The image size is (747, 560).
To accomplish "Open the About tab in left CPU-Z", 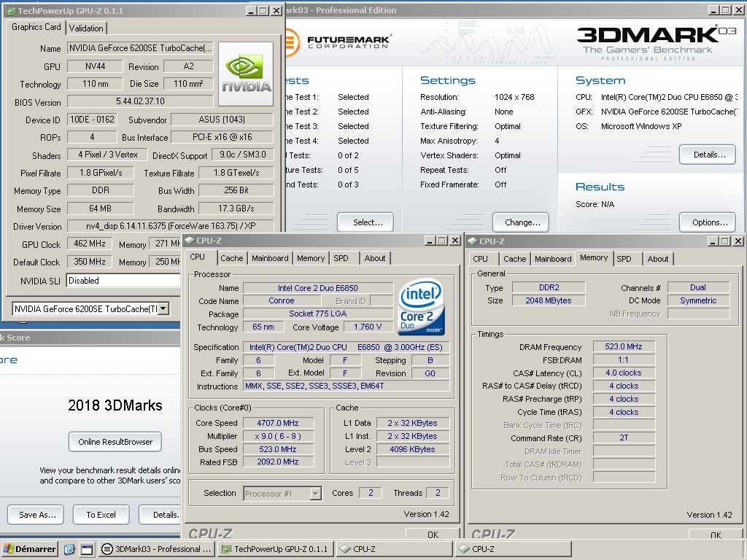I will [375, 258].
